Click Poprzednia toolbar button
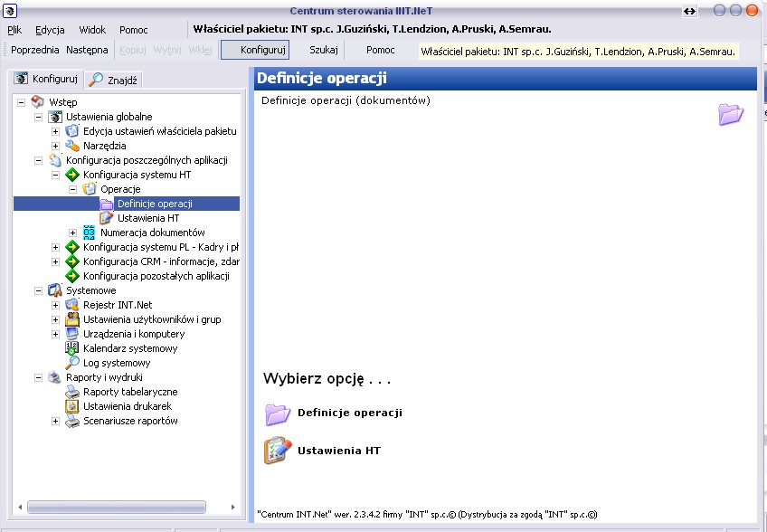The image size is (767, 532). point(34,50)
